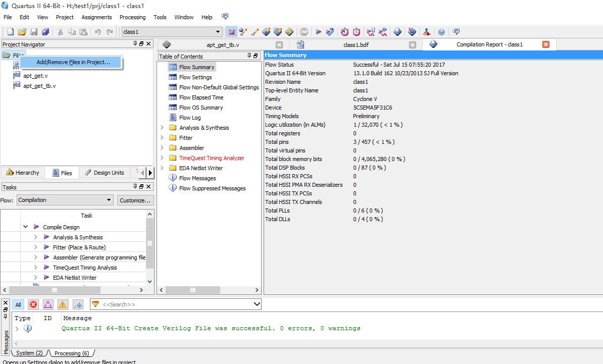Open the Processing menu

coord(133,17)
